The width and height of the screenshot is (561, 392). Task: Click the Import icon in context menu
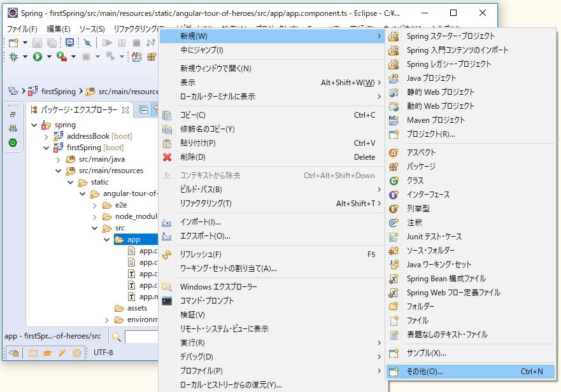167,222
